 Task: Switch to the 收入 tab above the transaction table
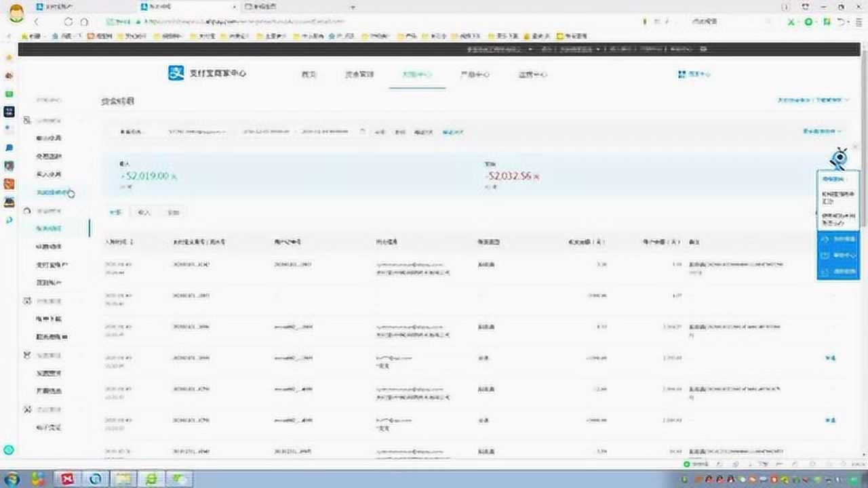(x=144, y=212)
